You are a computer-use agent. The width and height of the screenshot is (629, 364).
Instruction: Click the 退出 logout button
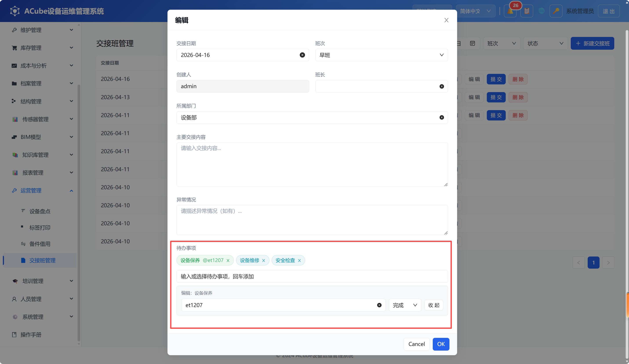coord(609,11)
